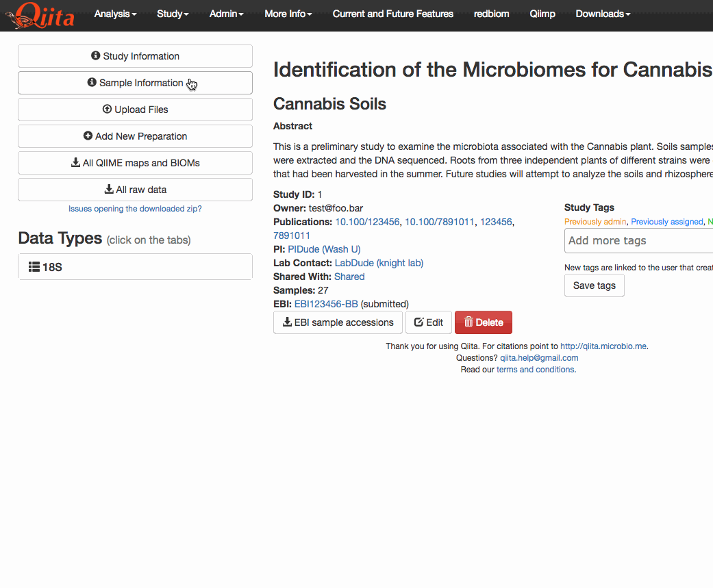This screenshot has height=588, width=713.
Task: Expand the More Info dropdown
Action: (288, 14)
